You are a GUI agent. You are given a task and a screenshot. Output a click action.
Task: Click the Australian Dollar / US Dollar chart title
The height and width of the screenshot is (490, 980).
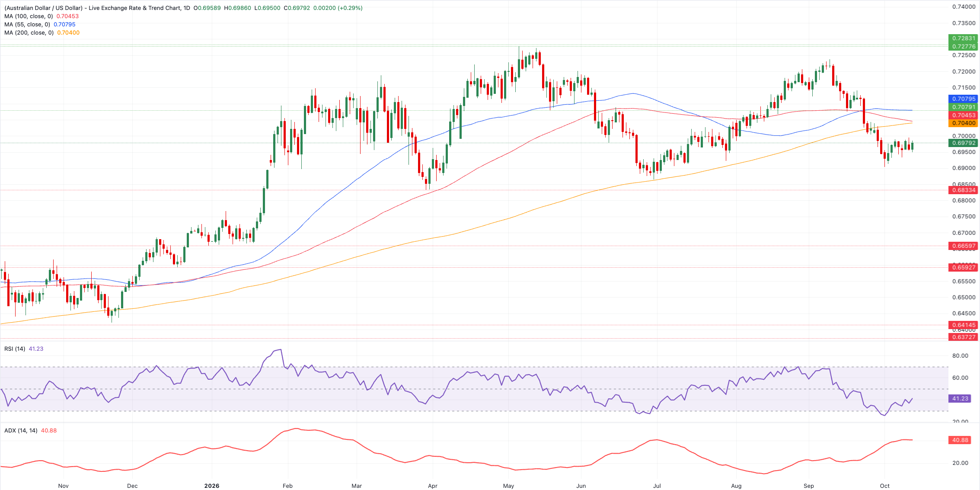pos(97,8)
